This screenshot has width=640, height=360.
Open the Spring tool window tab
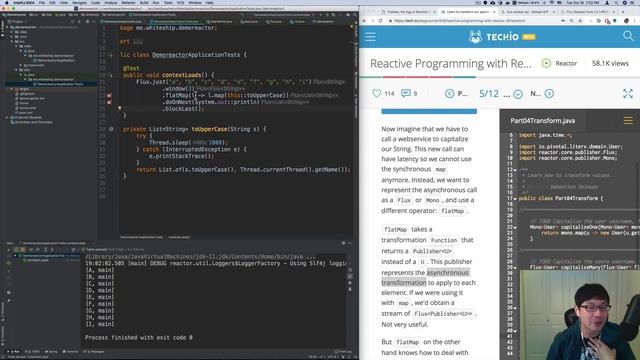tap(52, 351)
